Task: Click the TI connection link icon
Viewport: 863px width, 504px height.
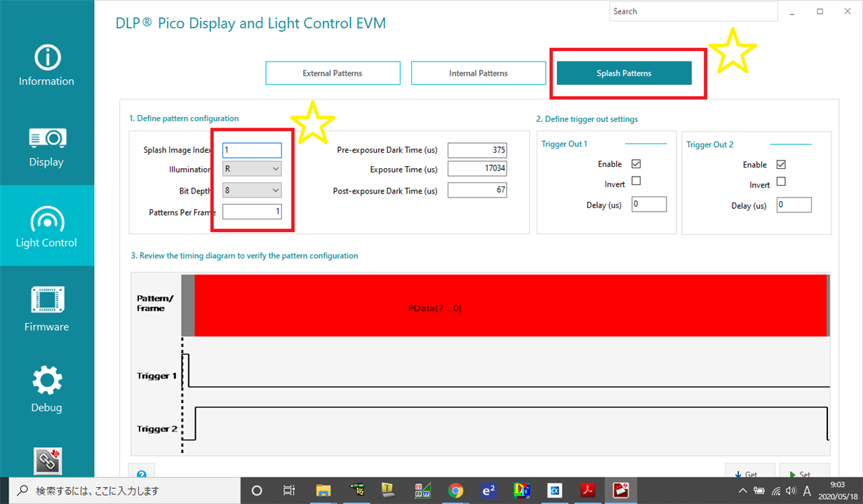Action: tap(48, 461)
